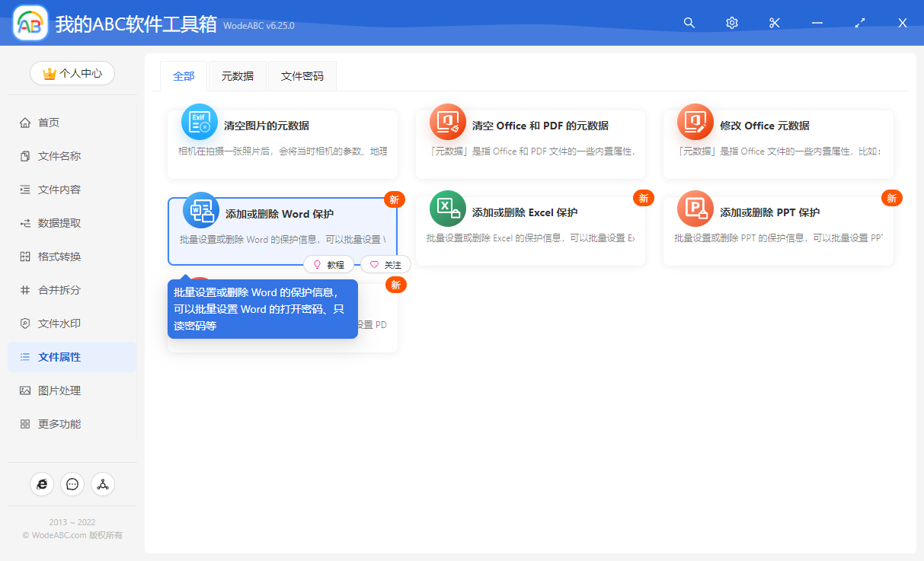Select the 添加或删除 PPT 保护 tool icon
The width and height of the screenshot is (924, 561).
695,208
